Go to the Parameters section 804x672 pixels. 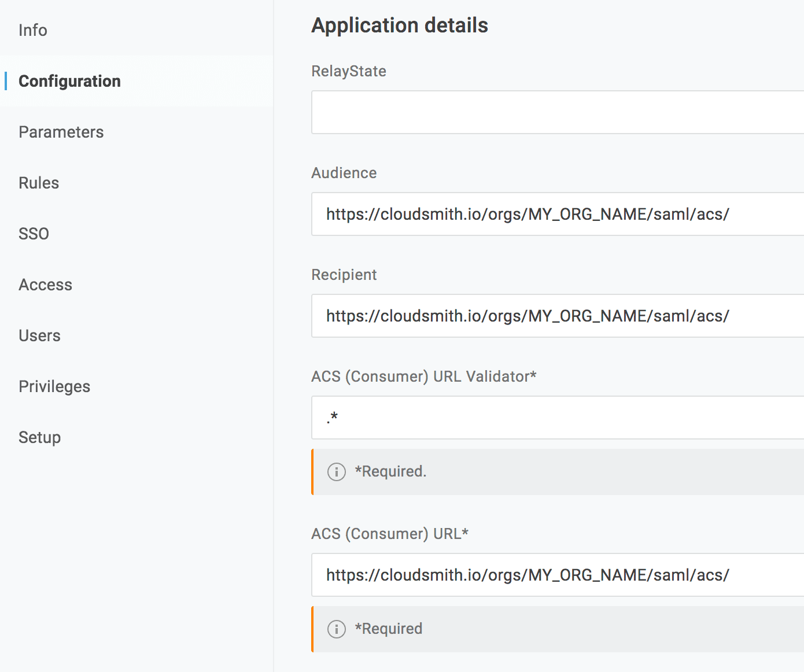coord(61,132)
